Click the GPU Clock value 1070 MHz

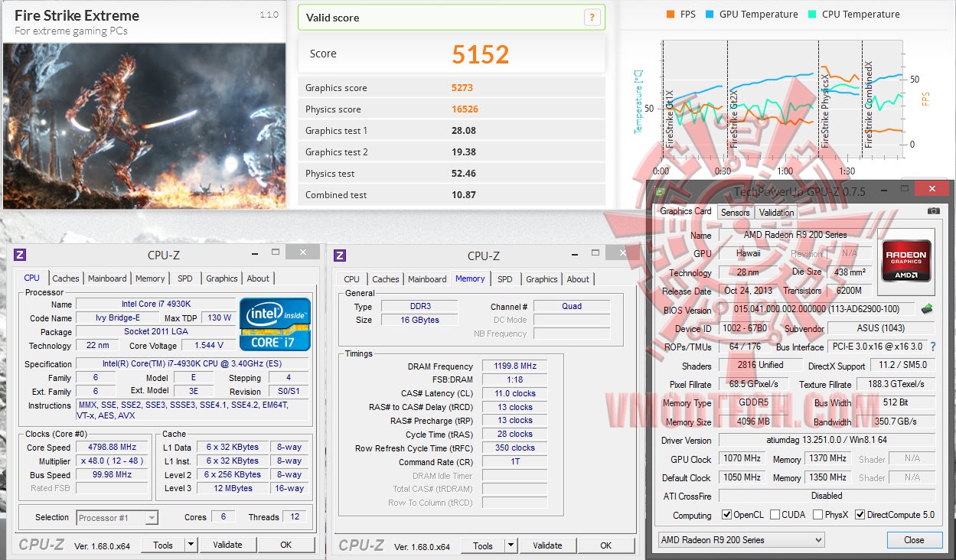point(742,459)
